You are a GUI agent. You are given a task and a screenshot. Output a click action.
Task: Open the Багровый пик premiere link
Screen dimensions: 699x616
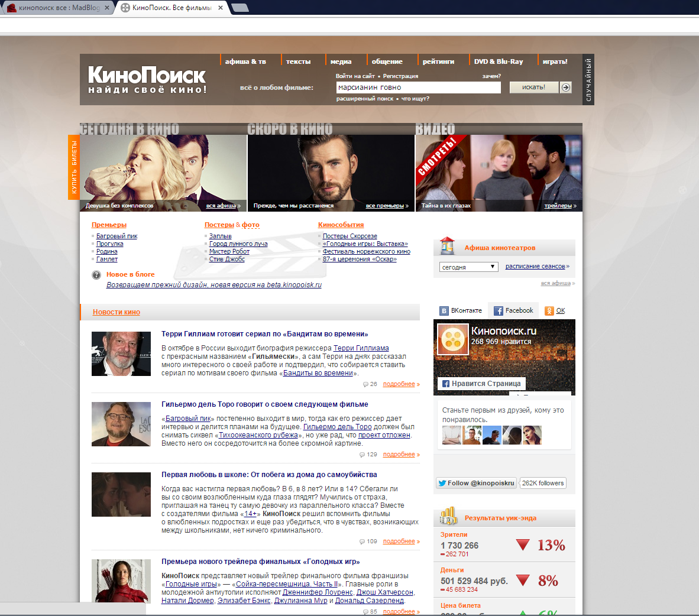point(117,236)
